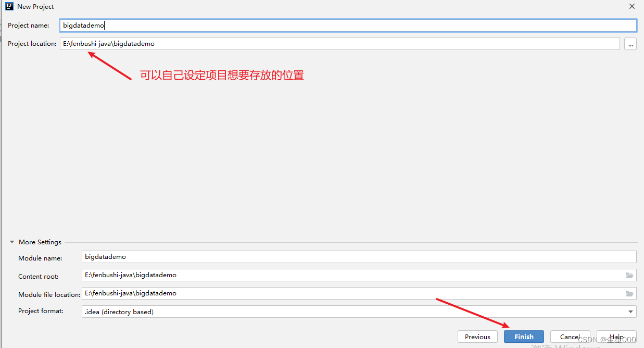
Task: Click the "..." browse button for Project location
Action: coord(630,44)
